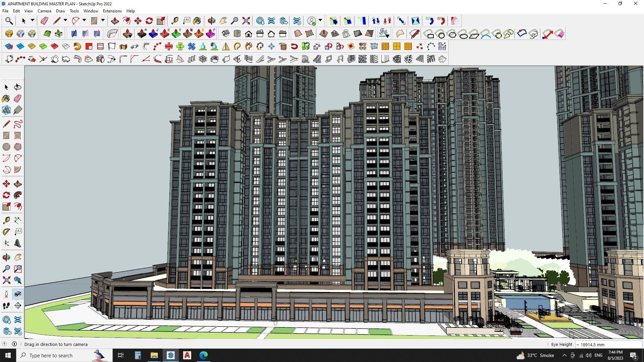Open the Help menu
Image resolution: width=644 pixels, height=362 pixels.
pyautogui.click(x=130, y=11)
